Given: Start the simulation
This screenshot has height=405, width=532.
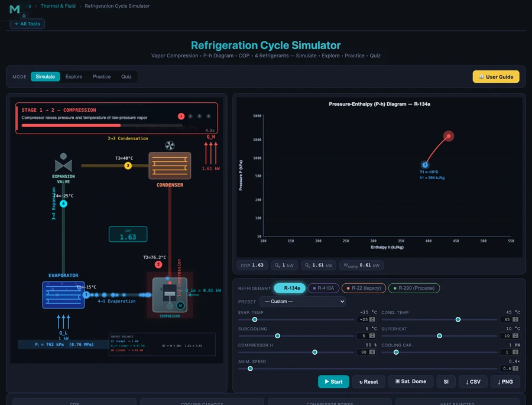Looking at the screenshot, I should coord(333,381).
